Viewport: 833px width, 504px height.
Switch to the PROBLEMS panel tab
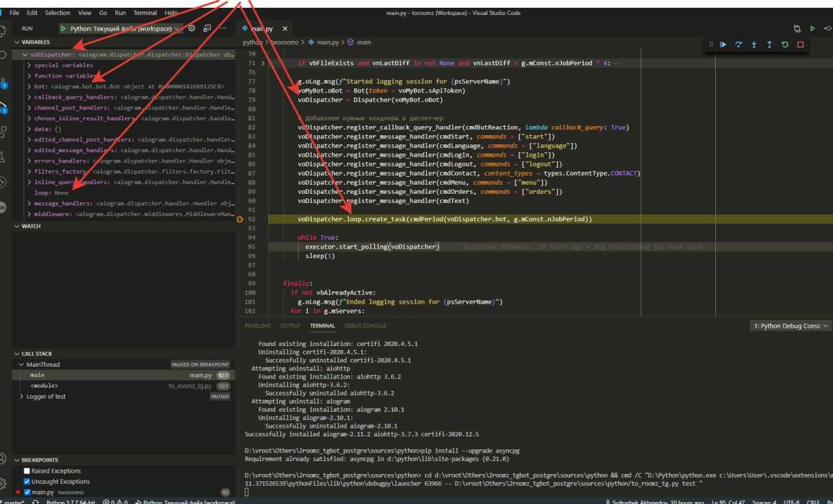tap(258, 326)
